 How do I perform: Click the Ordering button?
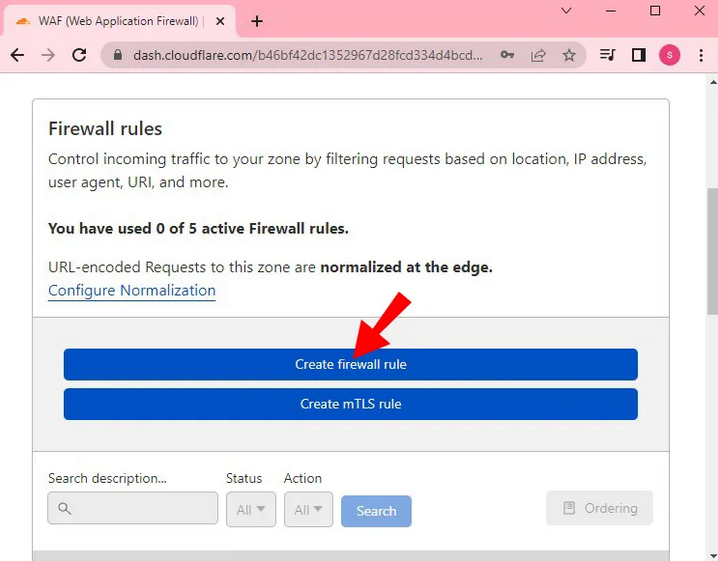599,508
